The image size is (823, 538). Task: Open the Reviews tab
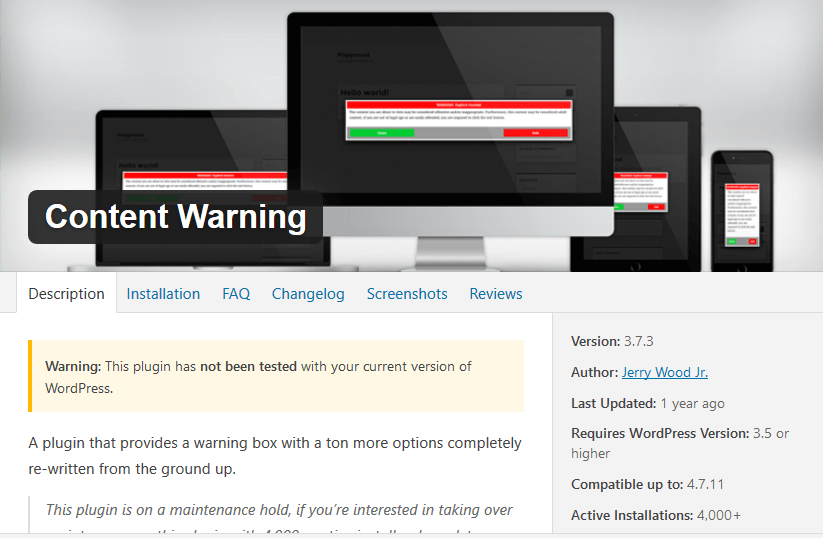tap(496, 293)
